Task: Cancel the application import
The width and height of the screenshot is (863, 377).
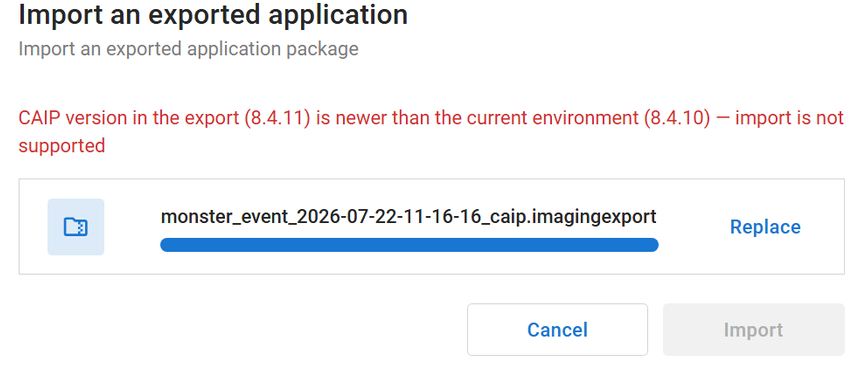Action: [557, 330]
